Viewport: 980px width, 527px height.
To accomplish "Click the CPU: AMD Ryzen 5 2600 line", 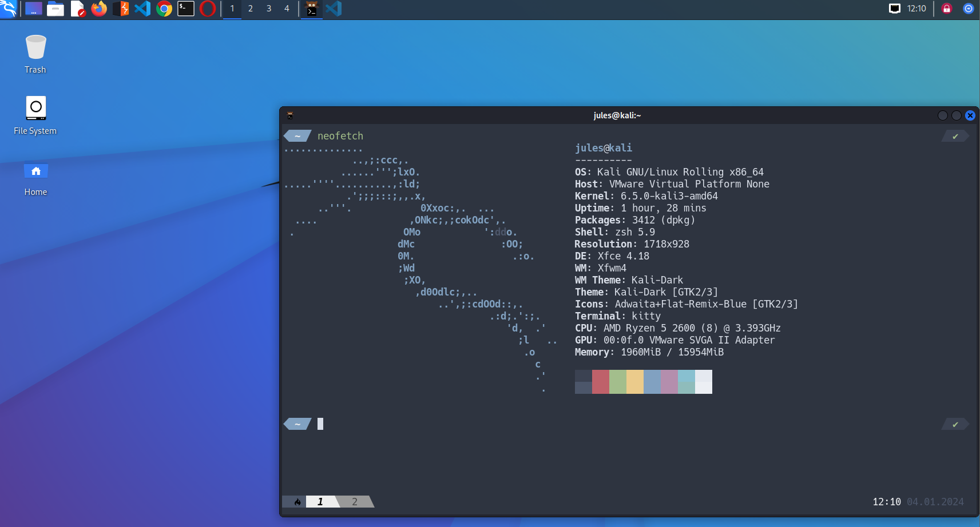I will (x=678, y=328).
